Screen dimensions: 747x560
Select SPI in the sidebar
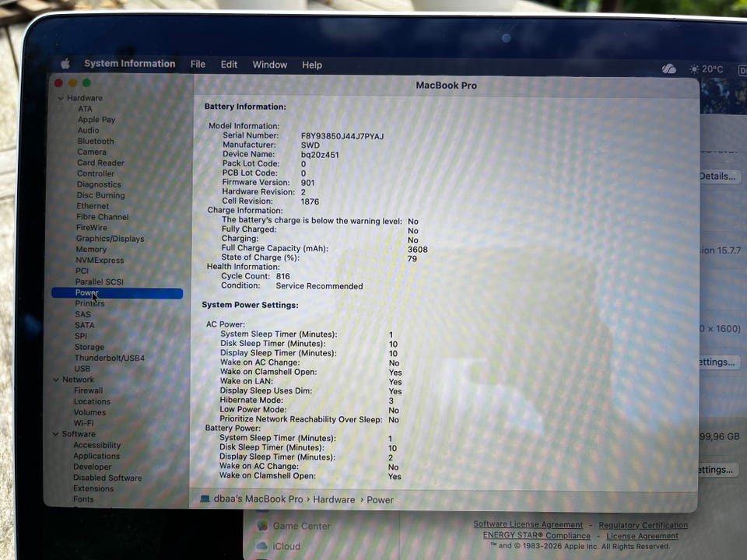80,336
